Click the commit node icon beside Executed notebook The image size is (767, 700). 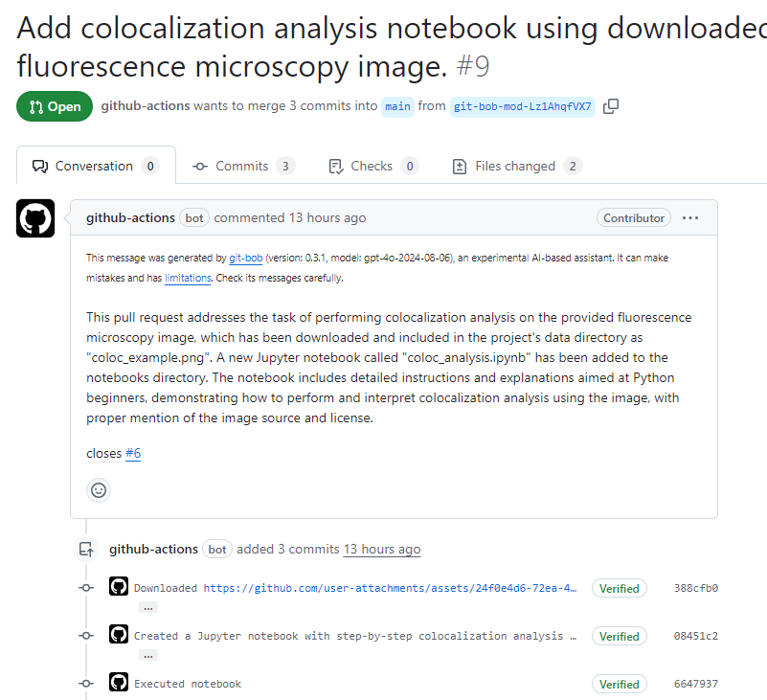85,683
